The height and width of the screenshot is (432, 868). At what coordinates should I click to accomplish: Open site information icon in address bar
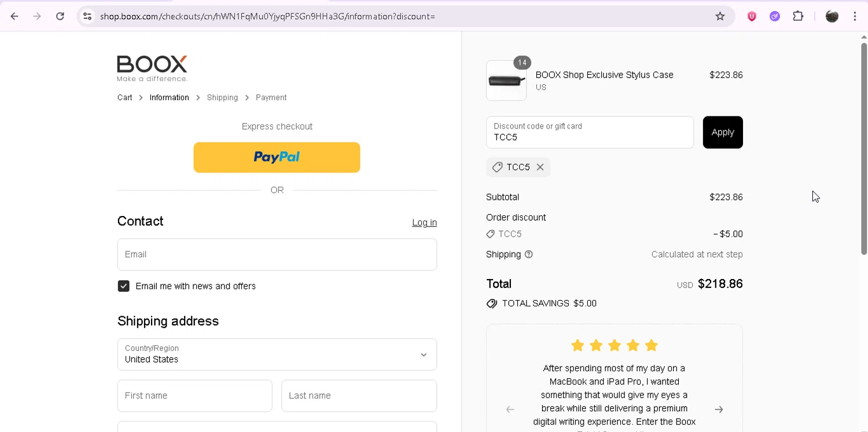87,16
